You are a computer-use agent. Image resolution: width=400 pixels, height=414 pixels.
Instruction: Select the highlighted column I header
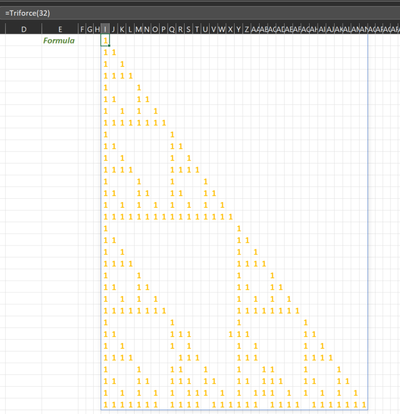105,29
